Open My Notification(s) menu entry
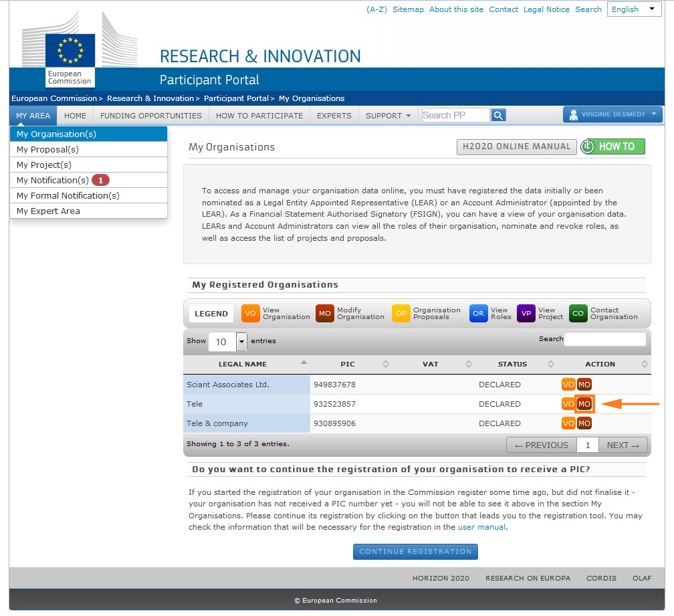The width and height of the screenshot is (674, 616). pyautogui.click(x=53, y=180)
